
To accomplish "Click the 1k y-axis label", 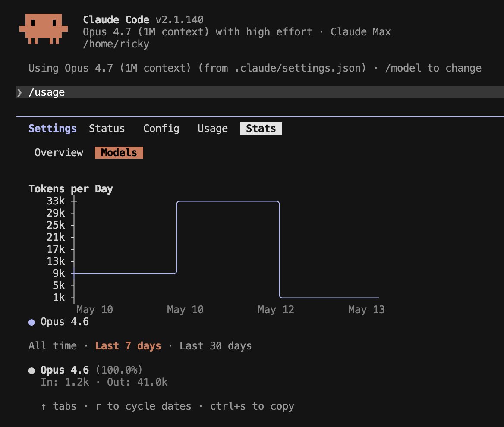I will pyautogui.click(x=59, y=298).
